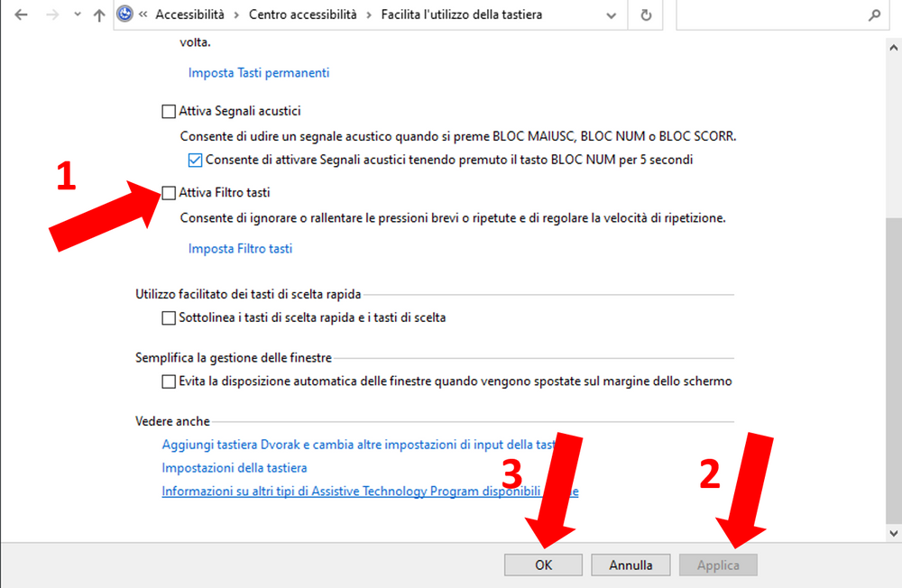Screen dimensions: 902x588
Task: Expand the breadcrumb arrow after Accessibilità
Action: [x=235, y=15]
